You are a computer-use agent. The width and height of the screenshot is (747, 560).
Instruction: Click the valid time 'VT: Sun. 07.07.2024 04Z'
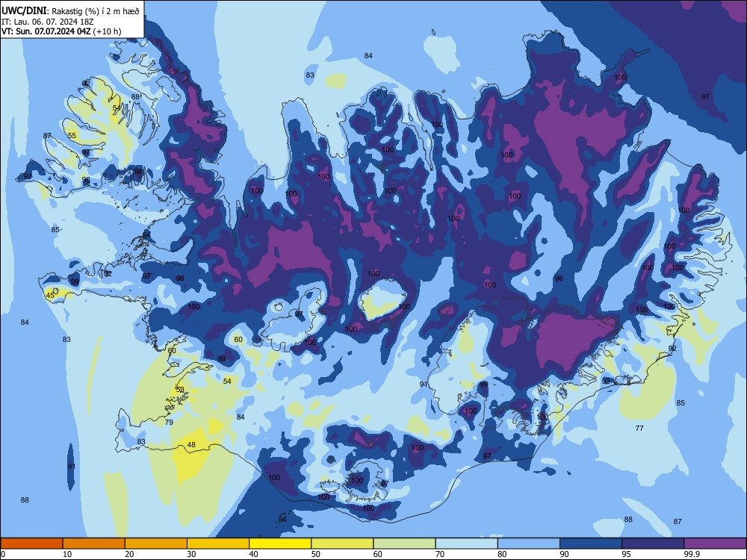(x=46, y=31)
